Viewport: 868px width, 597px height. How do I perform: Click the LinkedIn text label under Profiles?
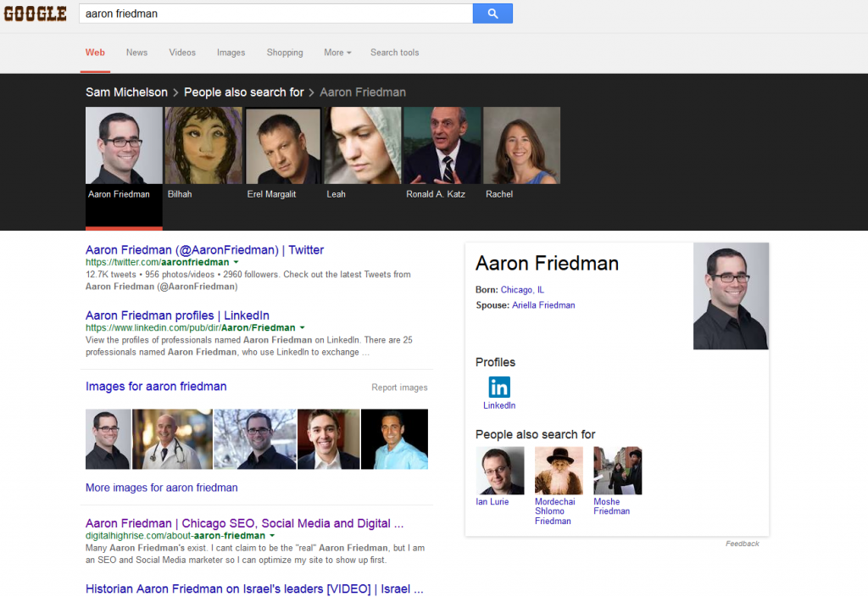point(499,405)
